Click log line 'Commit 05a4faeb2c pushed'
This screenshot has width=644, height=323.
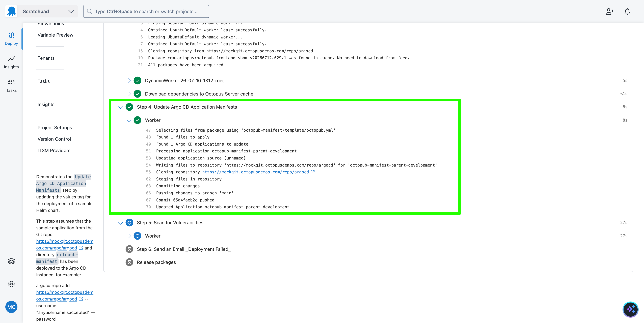pos(185,200)
